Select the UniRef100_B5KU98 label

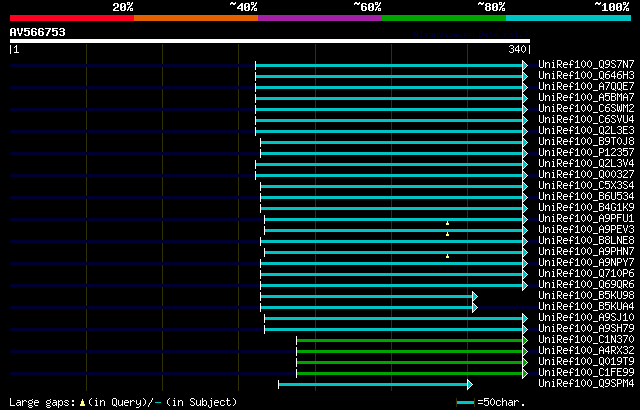click(x=586, y=296)
